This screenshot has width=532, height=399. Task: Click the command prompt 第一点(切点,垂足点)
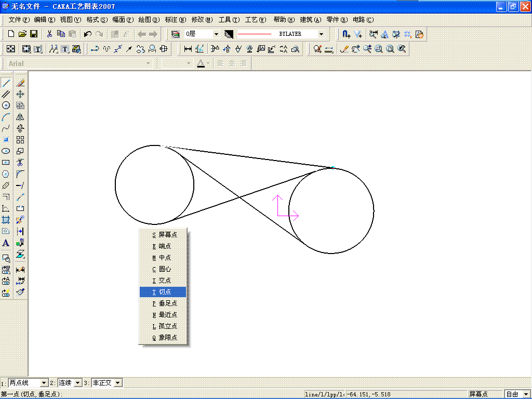pos(32,394)
